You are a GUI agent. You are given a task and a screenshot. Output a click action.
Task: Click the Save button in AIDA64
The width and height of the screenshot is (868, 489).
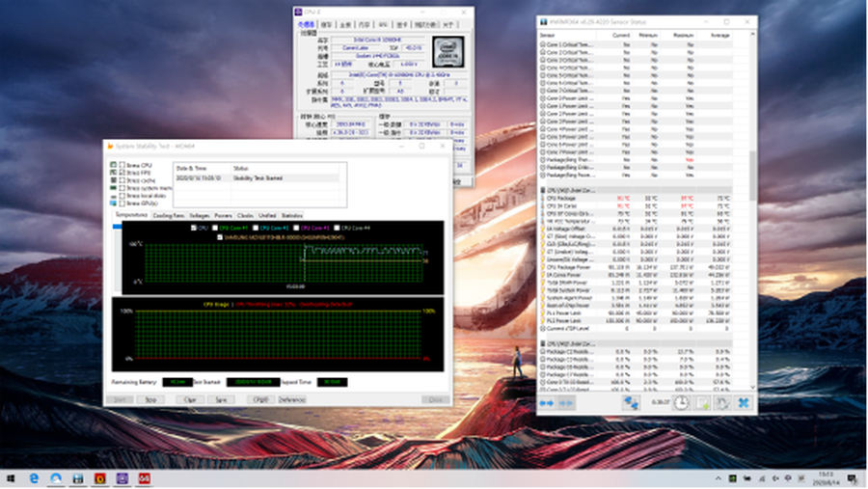point(220,399)
